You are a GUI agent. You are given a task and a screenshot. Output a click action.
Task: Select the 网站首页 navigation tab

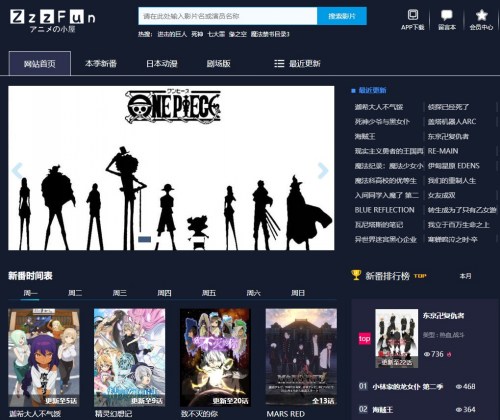[x=40, y=63]
